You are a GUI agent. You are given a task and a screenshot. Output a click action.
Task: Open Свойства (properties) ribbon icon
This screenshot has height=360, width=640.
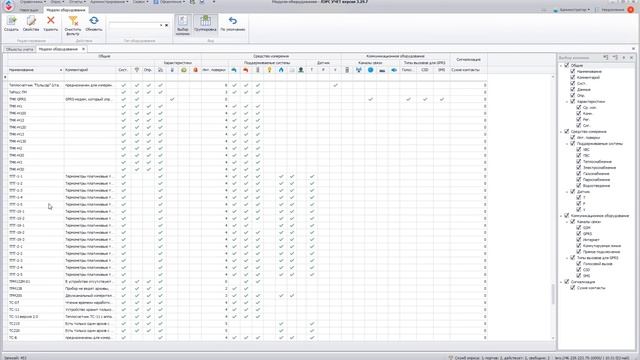coord(31,21)
